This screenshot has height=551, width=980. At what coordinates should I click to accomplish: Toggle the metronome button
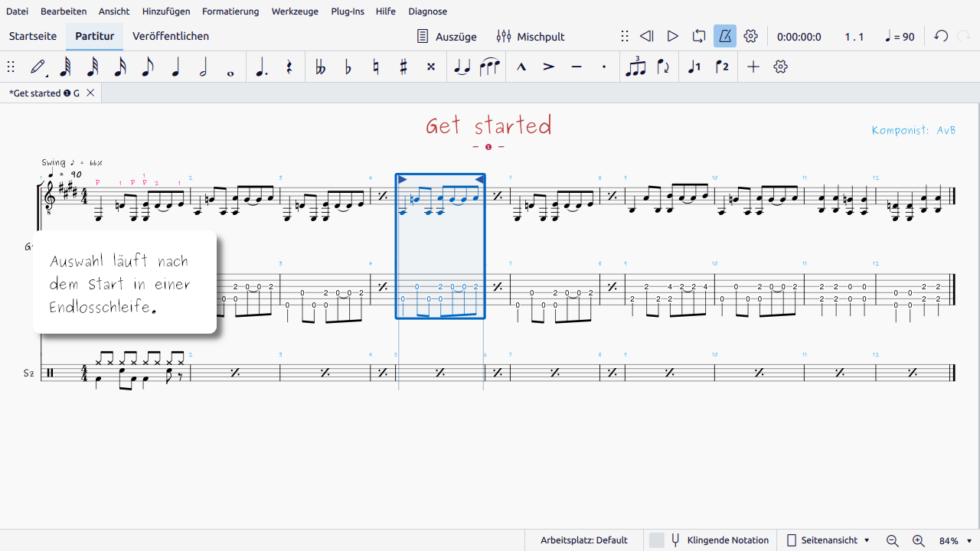(724, 36)
